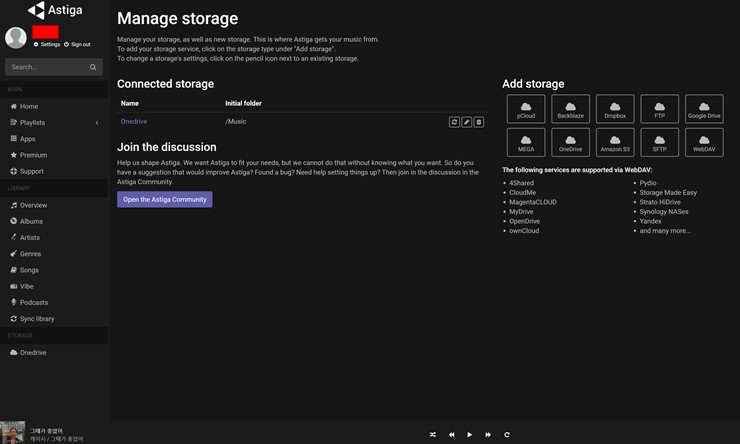Viewport: 740px width, 444px height.
Task: Add Google Drive storage
Action: point(704,109)
